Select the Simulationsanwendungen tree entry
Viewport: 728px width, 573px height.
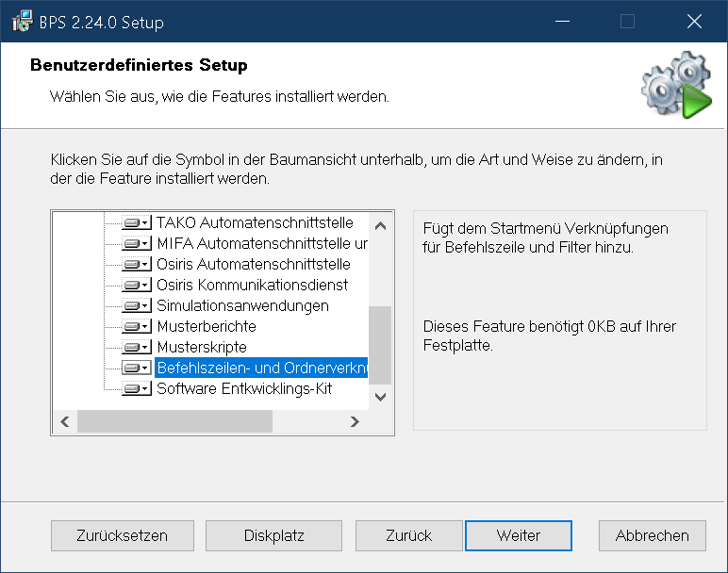242,306
